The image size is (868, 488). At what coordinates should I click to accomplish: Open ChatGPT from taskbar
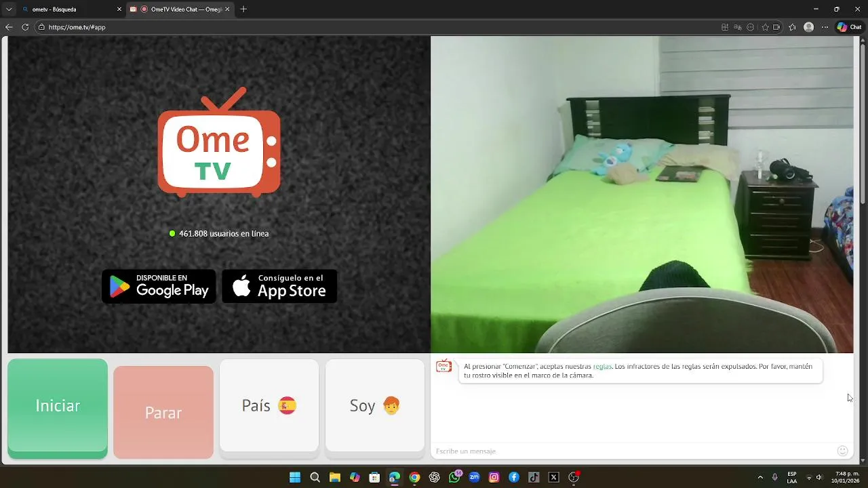(x=434, y=477)
